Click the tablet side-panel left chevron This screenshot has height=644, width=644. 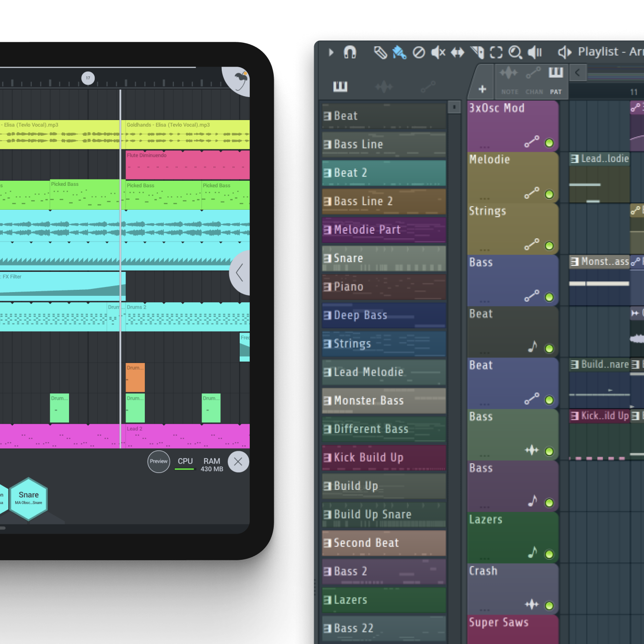(x=240, y=273)
